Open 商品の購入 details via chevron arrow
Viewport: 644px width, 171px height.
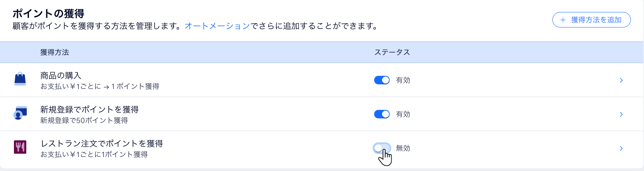click(621, 80)
